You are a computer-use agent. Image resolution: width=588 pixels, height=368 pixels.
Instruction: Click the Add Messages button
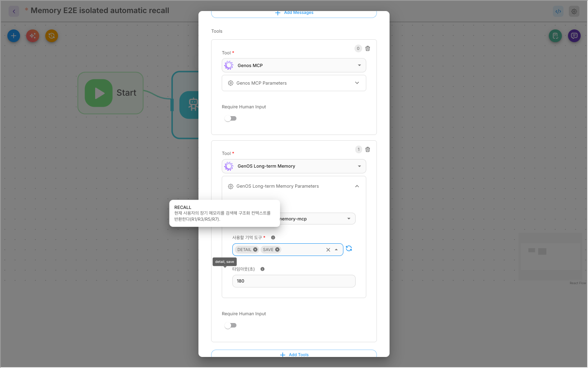click(294, 13)
